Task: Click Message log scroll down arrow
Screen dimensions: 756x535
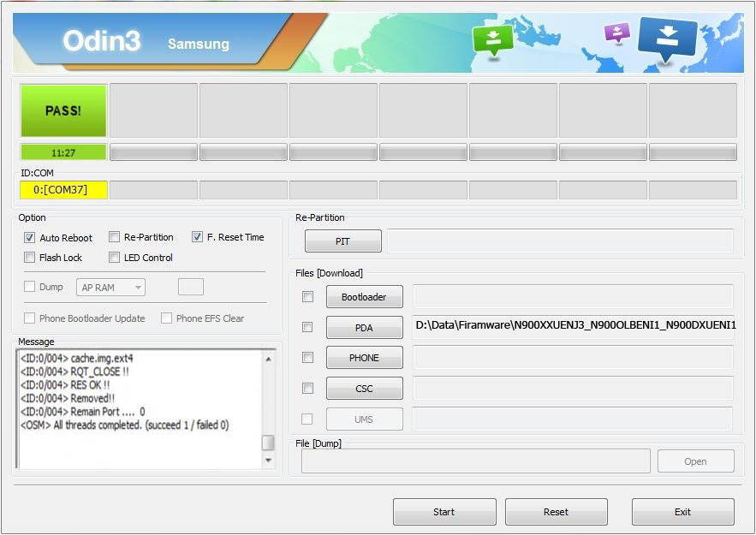Action: click(x=269, y=461)
